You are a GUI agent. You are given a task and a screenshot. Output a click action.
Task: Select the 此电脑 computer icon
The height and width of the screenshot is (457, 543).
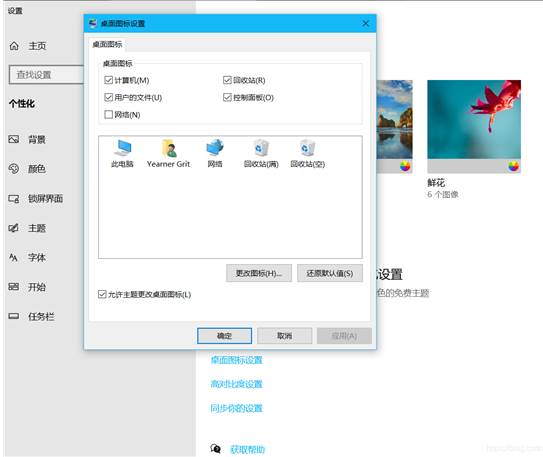122,149
